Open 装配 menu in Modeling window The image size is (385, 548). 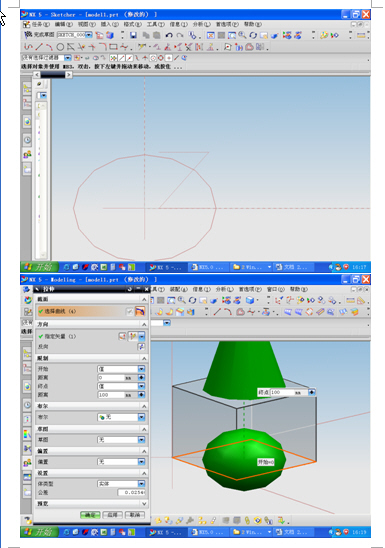click(x=179, y=289)
